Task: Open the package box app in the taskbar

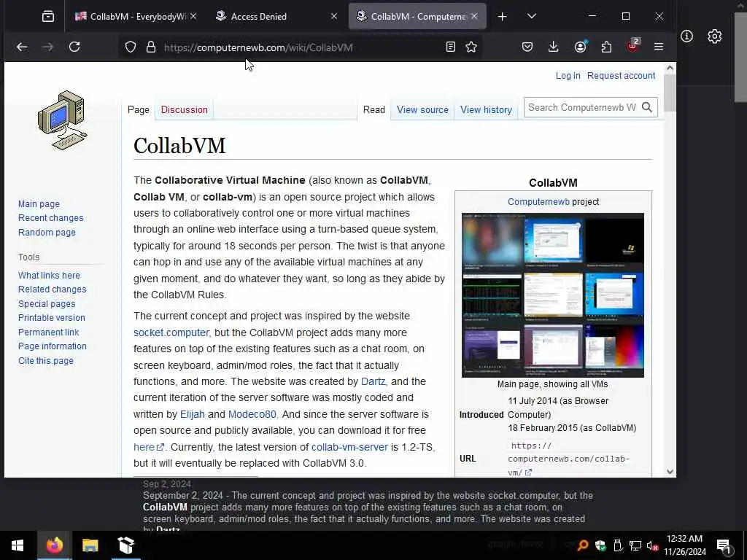Action: [x=126, y=545]
